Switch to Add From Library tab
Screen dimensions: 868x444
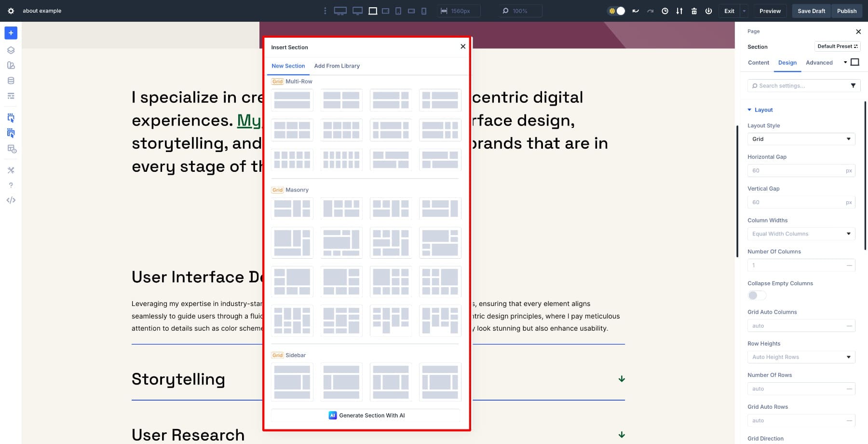pyautogui.click(x=337, y=66)
